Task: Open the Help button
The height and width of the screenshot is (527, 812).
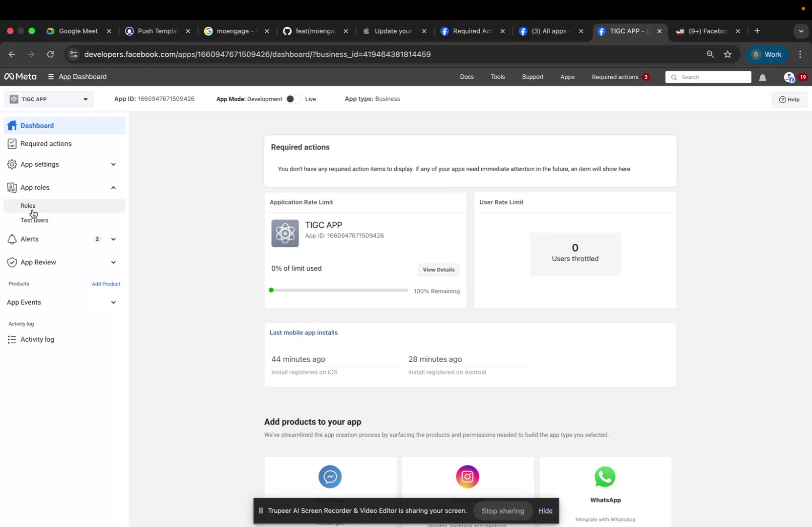Action: [790, 99]
